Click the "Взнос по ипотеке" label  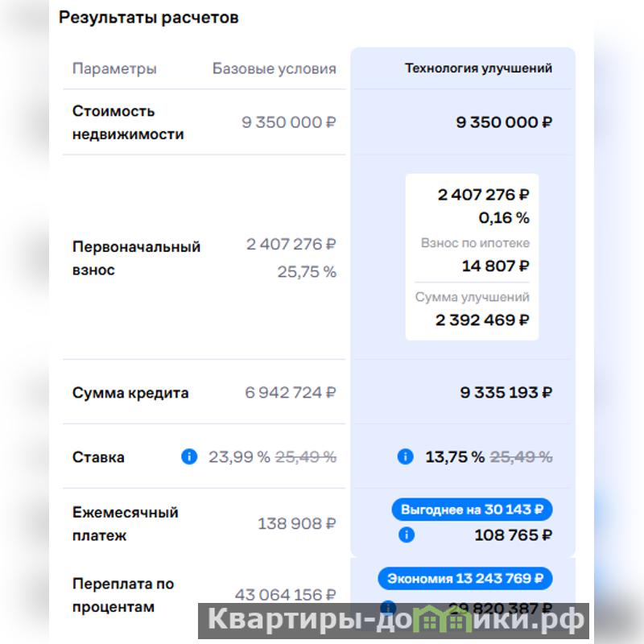[475, 243]
